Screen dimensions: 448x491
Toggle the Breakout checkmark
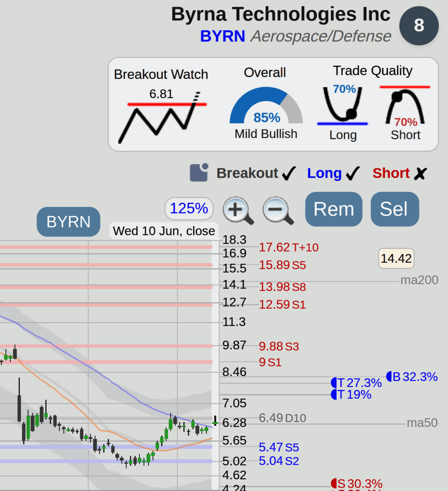pyautogui.click(x=289, y=173)
